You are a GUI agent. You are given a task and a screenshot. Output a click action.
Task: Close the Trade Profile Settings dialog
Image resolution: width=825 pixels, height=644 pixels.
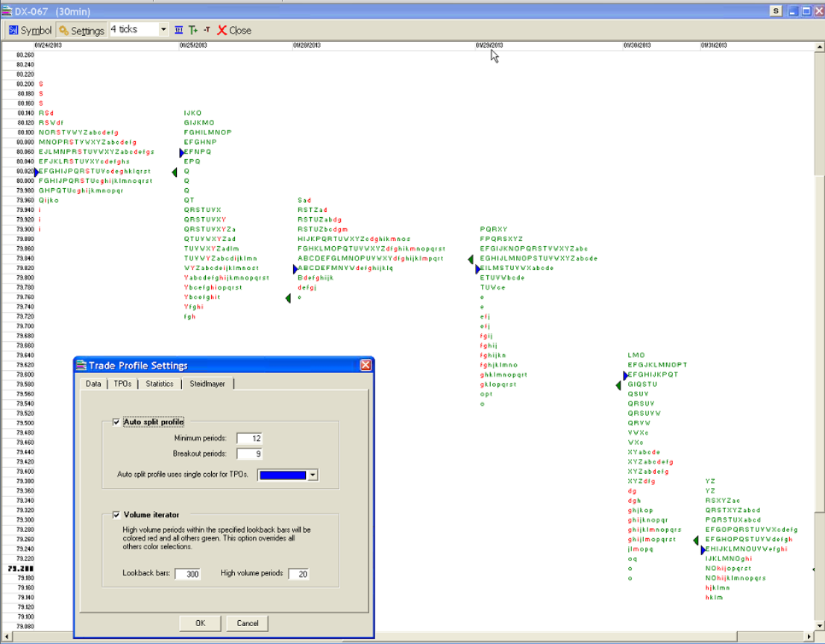tap(366, 365)
